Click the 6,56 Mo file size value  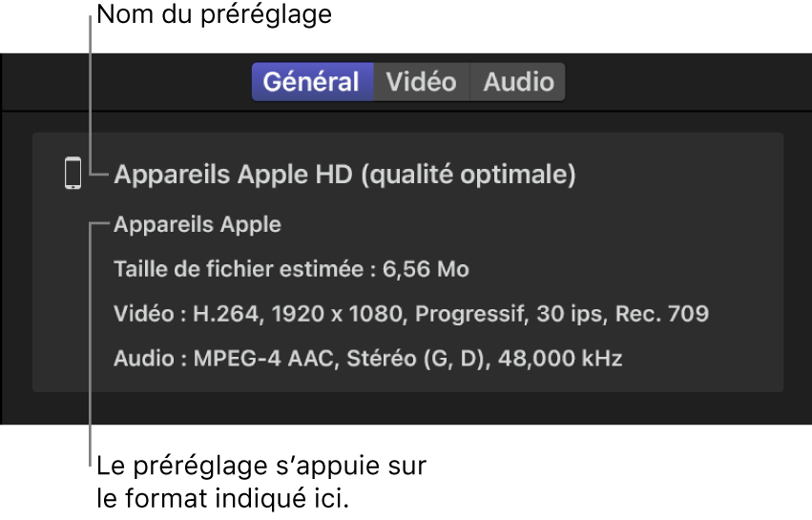pos(426,270)
